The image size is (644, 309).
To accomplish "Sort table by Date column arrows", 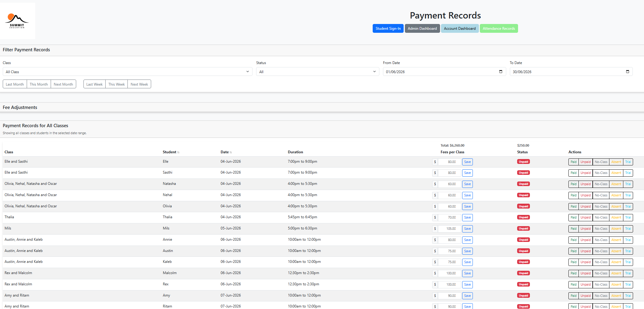I will point(231,152).
